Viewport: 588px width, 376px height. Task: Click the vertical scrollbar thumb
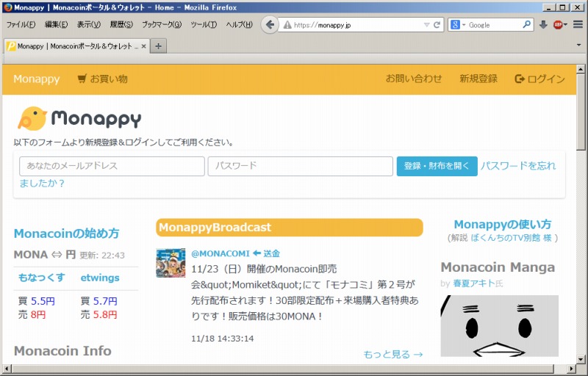(x=581, y=112)
